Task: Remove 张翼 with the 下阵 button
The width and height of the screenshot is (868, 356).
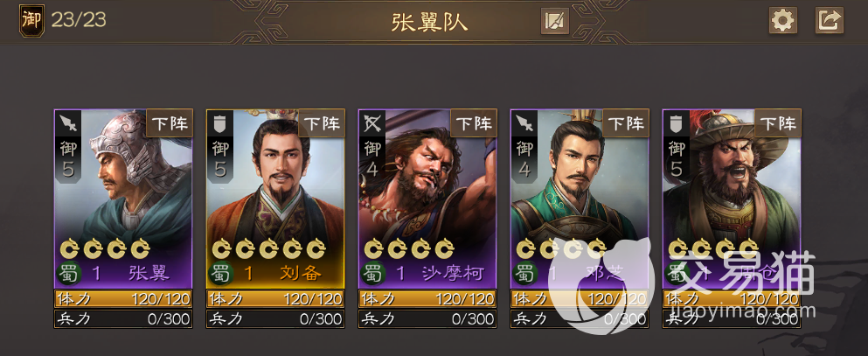Action: tap(170, 123)
